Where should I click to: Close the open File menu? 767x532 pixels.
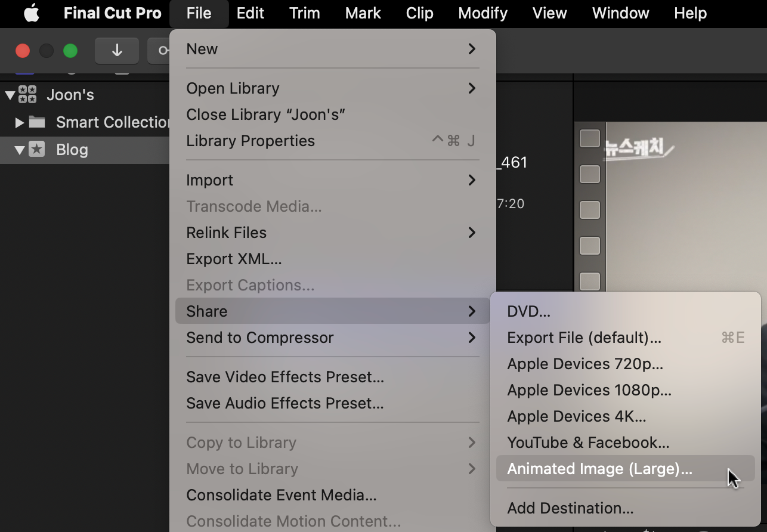coord(199,13)
